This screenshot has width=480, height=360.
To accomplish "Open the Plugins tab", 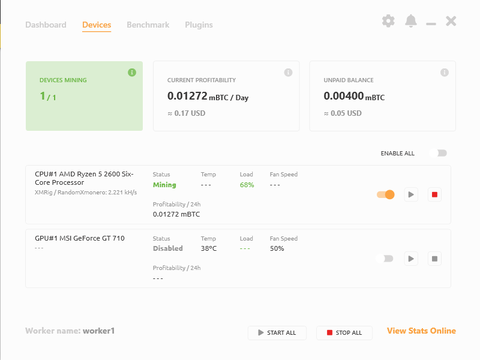I will (199, 25).
